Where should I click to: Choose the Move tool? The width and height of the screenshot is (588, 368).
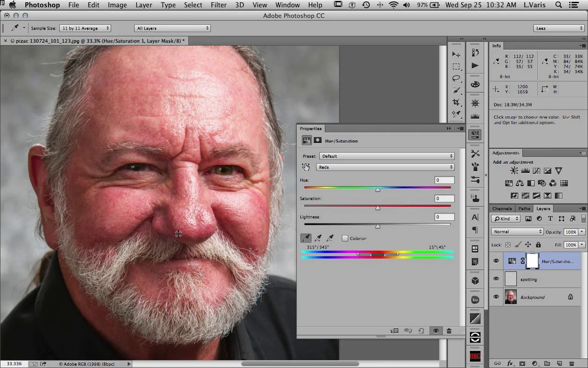[456, 54]
